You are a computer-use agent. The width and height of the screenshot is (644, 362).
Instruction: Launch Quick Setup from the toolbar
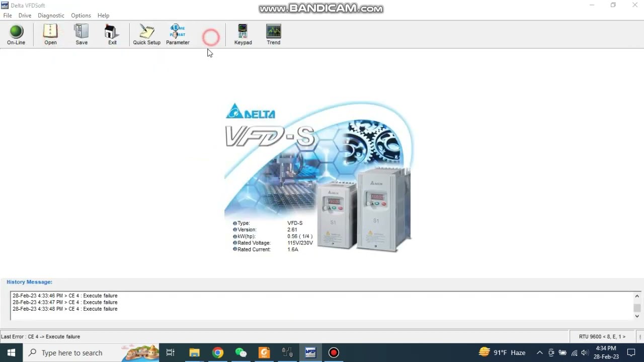point(146,35)
